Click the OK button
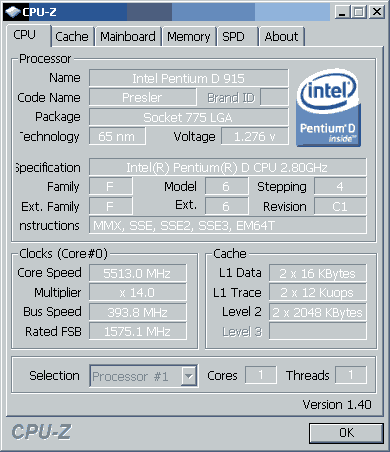This screenshot has width=390, height=452. click(346, 433)
